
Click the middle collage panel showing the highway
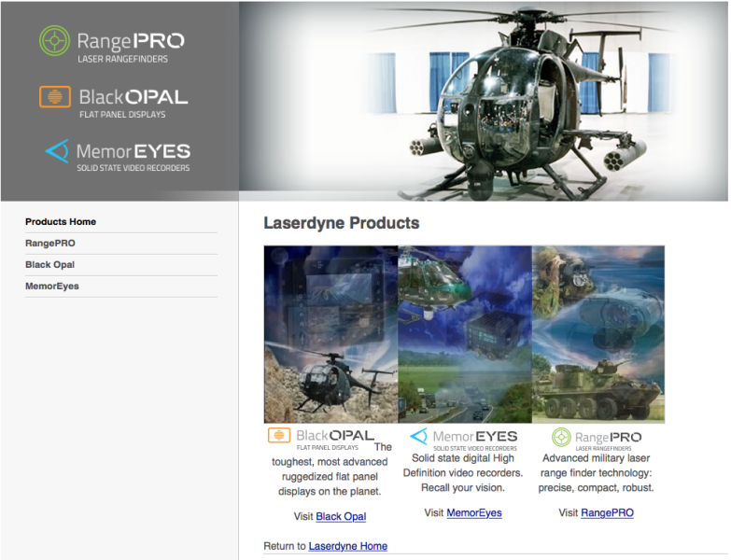coord(465,334)
